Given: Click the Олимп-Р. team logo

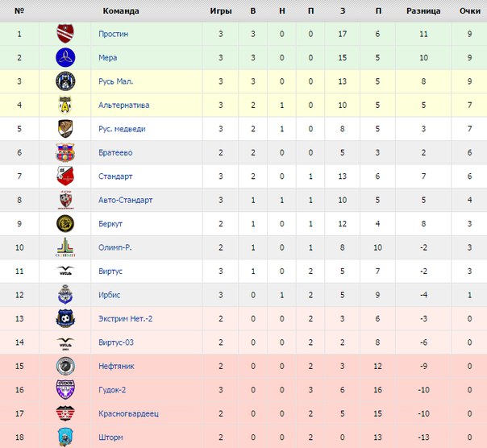Looking at the screenshot, I should pyautogui.click(x=65, y=247).
